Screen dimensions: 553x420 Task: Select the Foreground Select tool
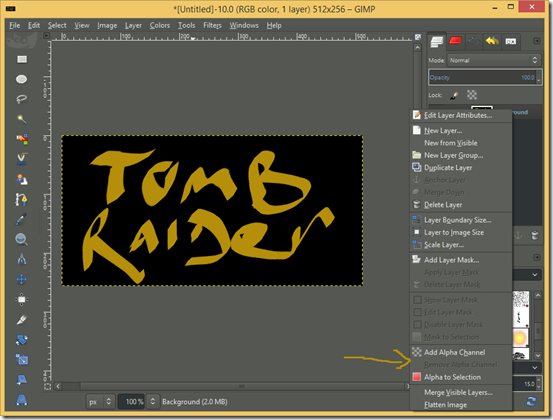coord(22,179)
